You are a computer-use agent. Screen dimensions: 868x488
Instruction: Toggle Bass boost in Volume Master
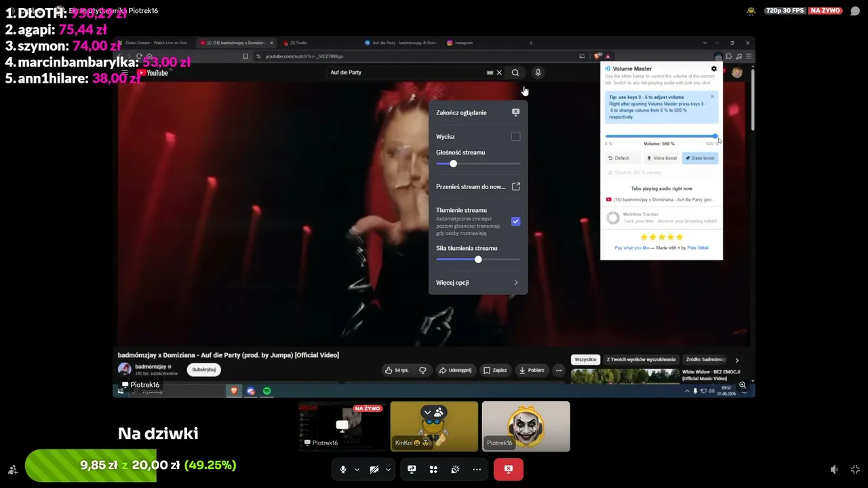coord(700,158)
